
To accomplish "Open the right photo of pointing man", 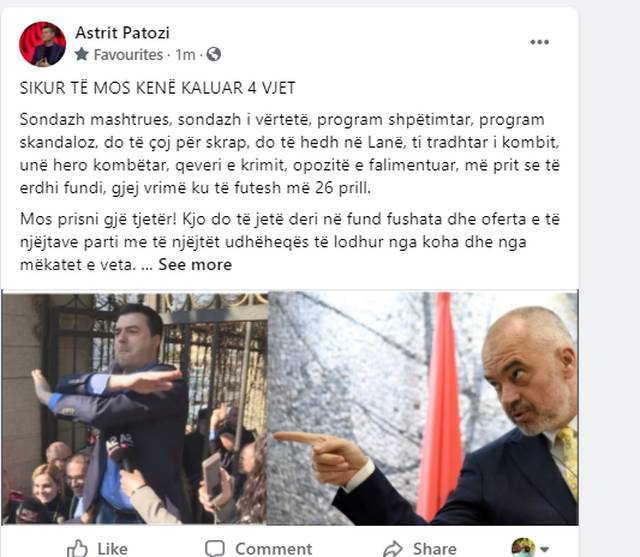I will click(x=423, y=408).
